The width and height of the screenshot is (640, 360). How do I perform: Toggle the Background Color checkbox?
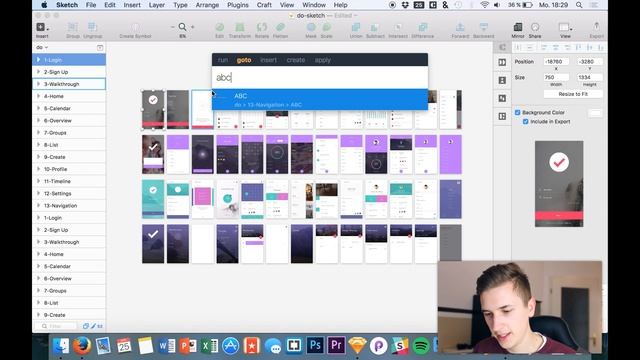click(518, 112)
